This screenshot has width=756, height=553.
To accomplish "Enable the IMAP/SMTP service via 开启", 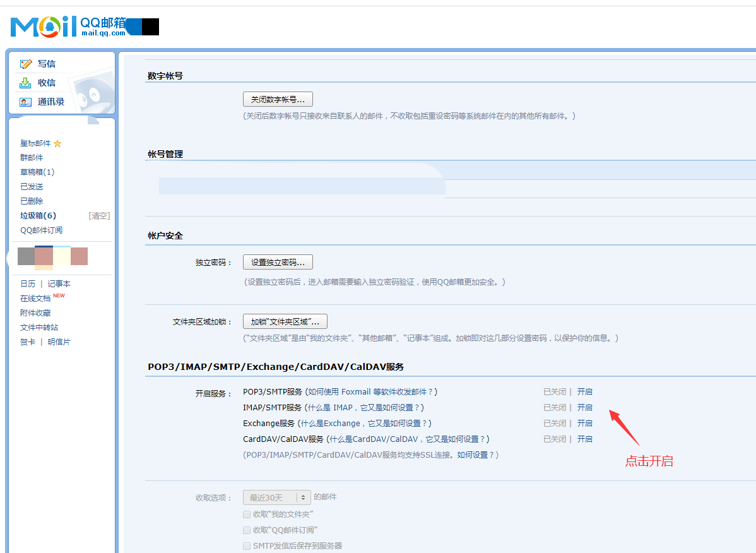I will pos(584,408).
